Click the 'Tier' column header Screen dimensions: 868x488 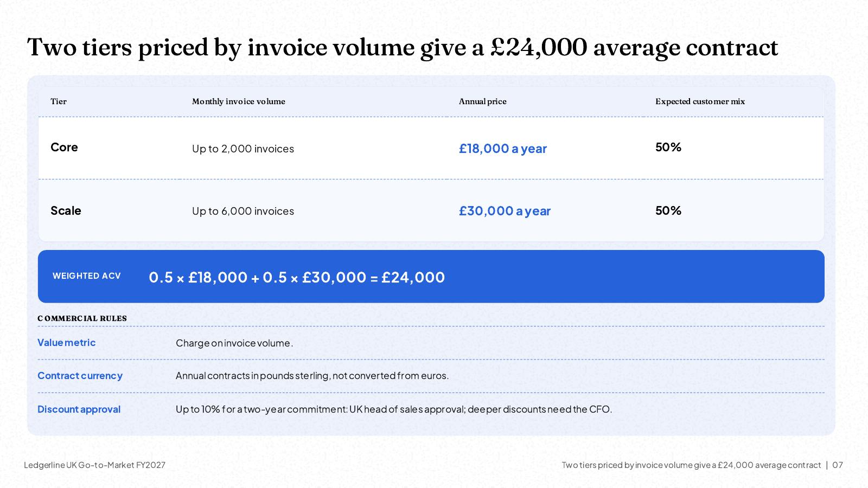59,101
